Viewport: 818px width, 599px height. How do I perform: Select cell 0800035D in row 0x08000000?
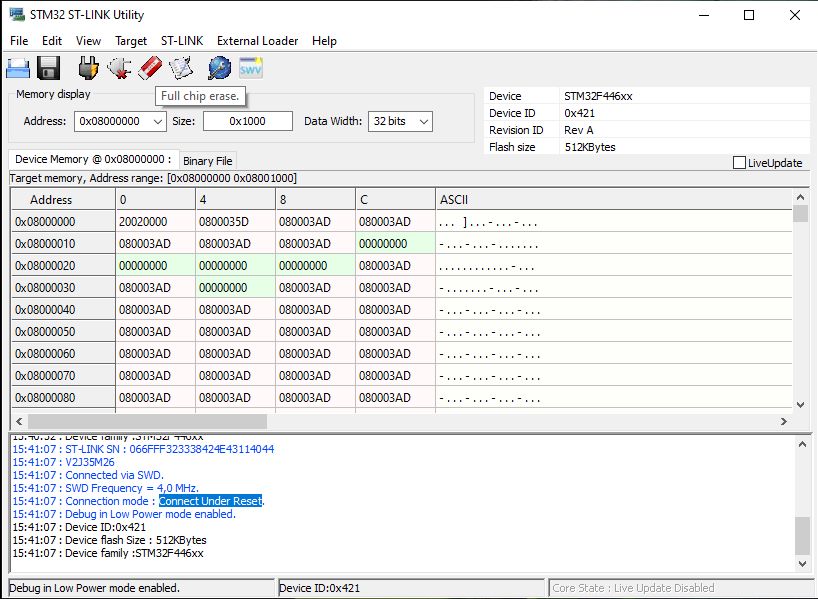point(235,222)
